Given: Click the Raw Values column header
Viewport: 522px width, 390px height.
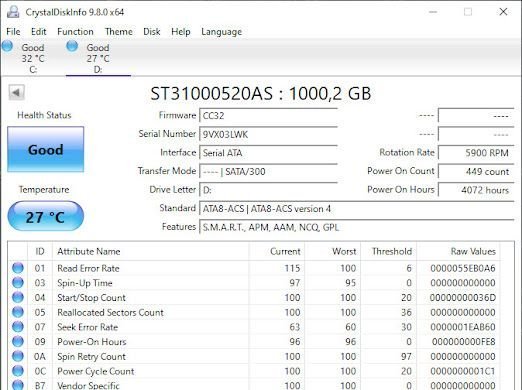Looking at the screenshot, I should coord(458,251).
